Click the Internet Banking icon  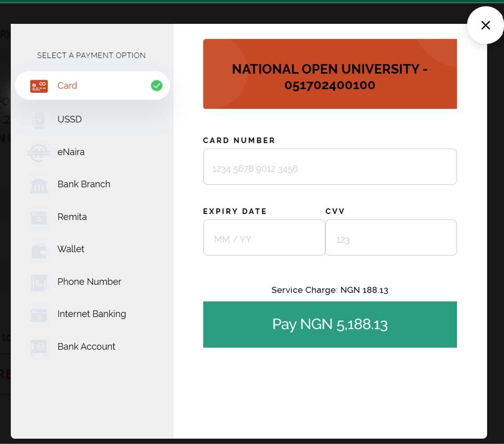click(39, 314)
